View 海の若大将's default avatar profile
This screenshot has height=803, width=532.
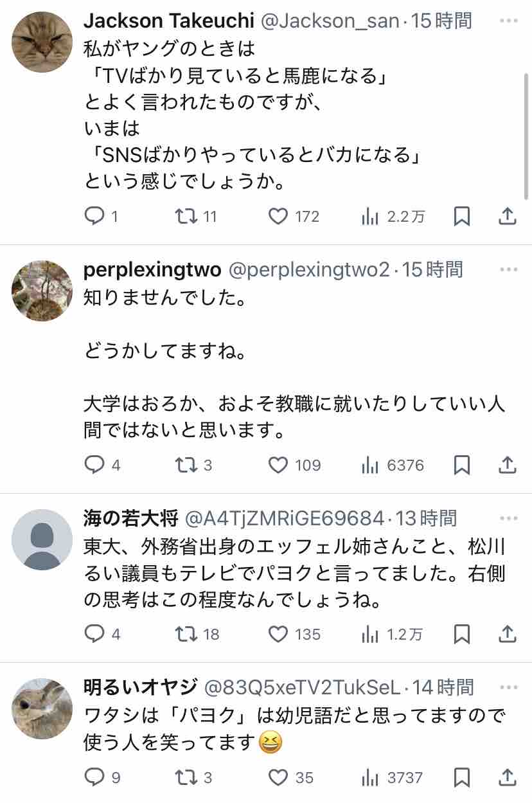click(x=42, y=539)
